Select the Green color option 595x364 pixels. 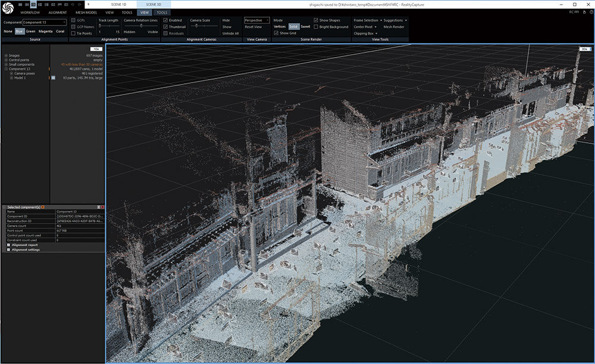[30, 32]
